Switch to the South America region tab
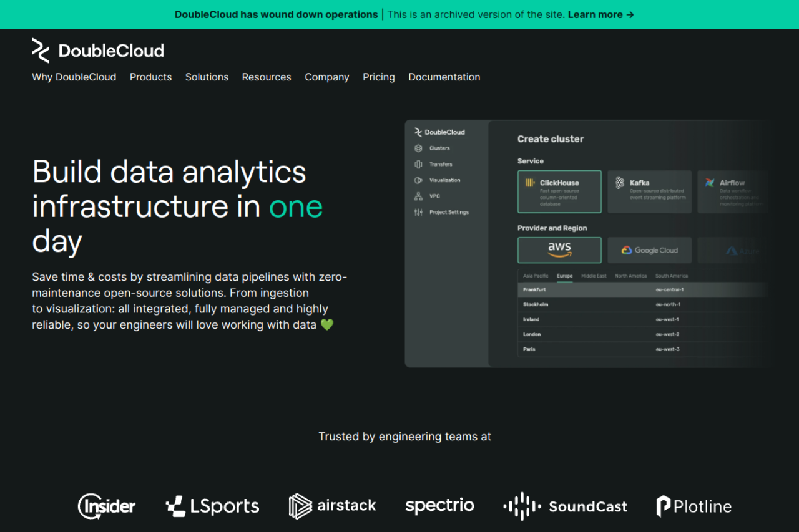799x532 pixels. point(672,276)
